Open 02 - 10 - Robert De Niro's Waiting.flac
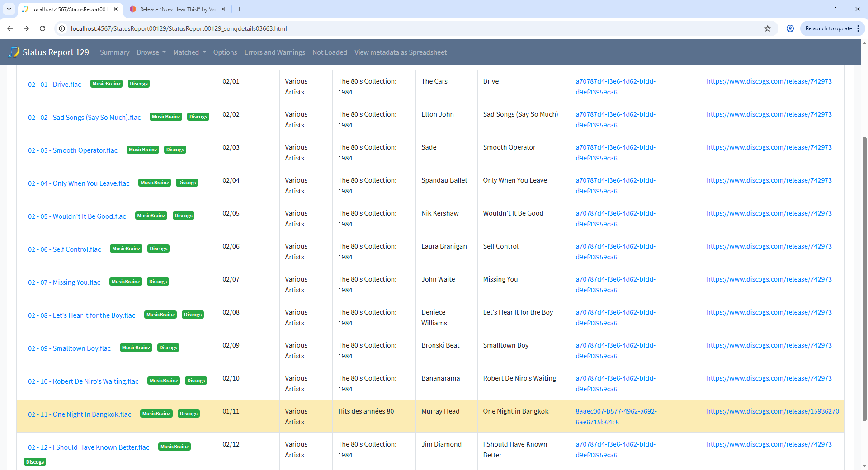868x470 pixels. (83, 381)
